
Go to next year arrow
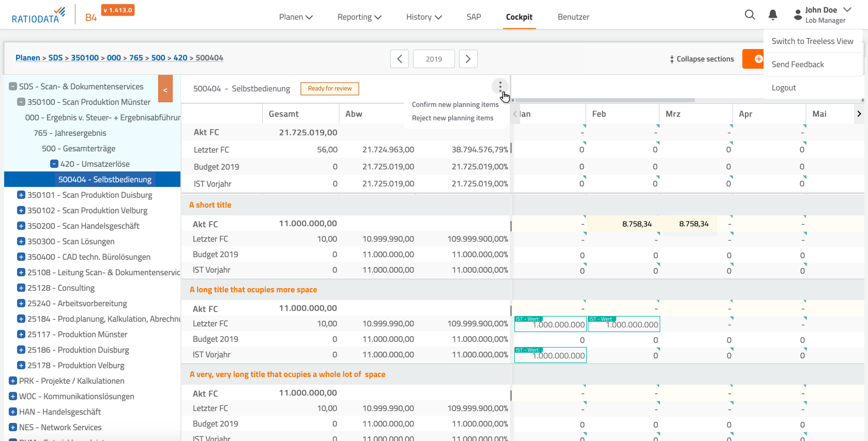(x=468, y=59)
